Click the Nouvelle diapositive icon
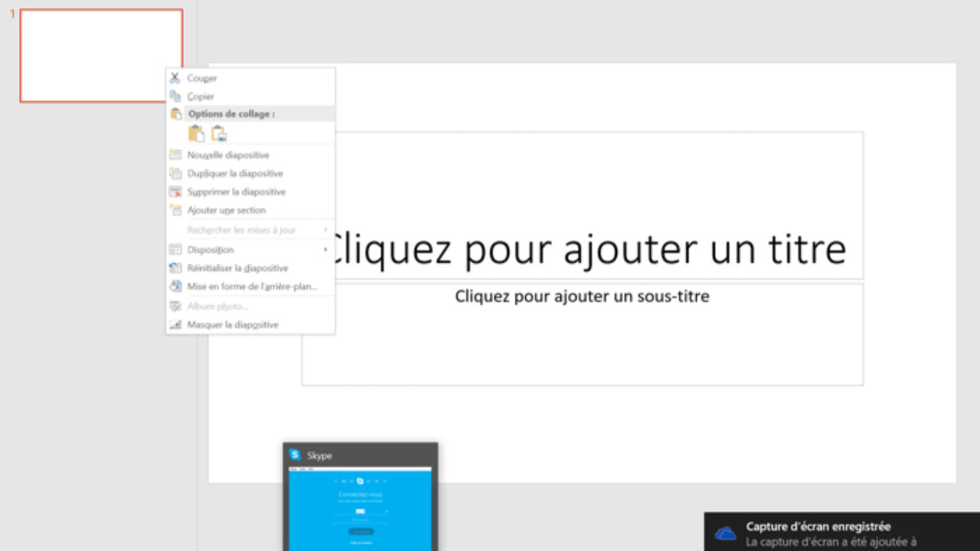This screenshot has height=551, width=980. 175,155
